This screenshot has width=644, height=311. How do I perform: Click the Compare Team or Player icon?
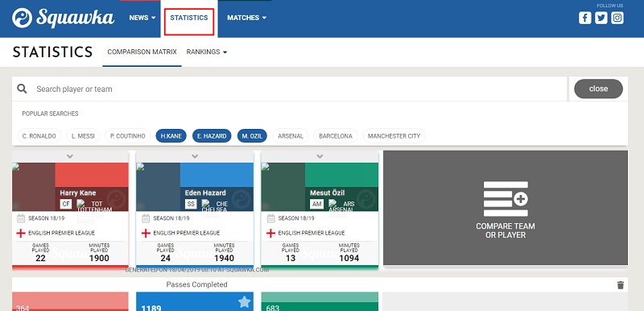pyautogui.click(x=506, y=199)
